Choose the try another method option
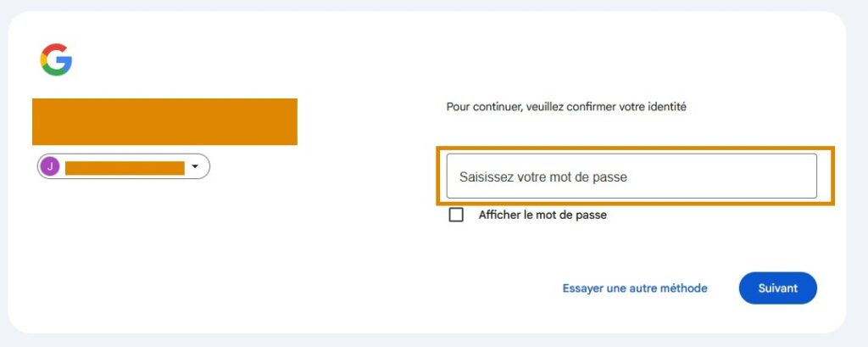The image size is (868, 347). pyautogui.click(x=635, y=288)
